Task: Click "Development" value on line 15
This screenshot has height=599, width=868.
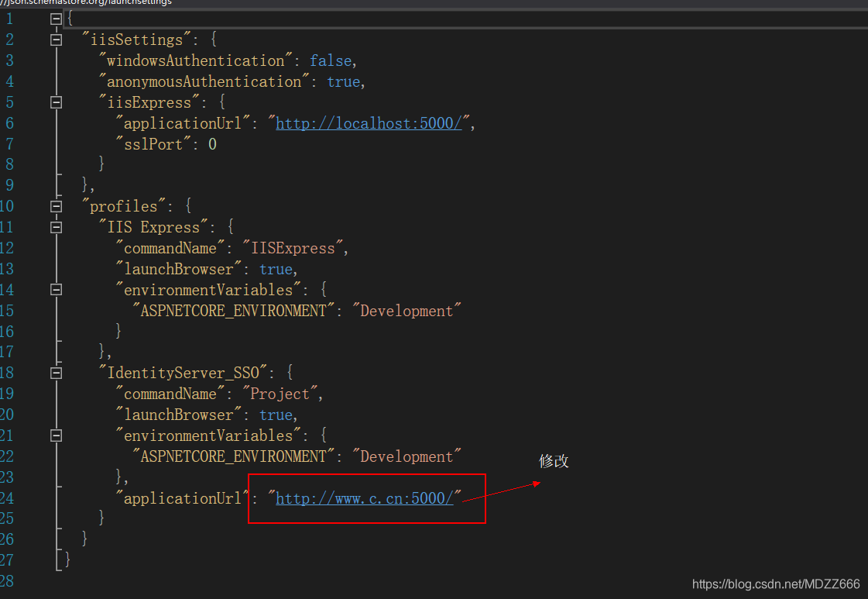Action: click(407, 310)
